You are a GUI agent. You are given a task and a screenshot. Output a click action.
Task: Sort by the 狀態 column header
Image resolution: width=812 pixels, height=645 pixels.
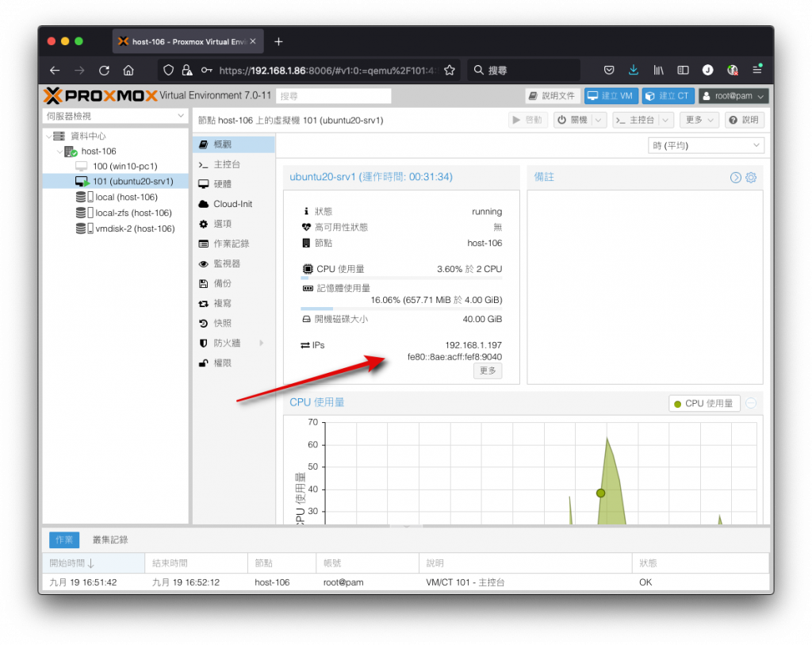pyautogui.click(x=700, y=563)
